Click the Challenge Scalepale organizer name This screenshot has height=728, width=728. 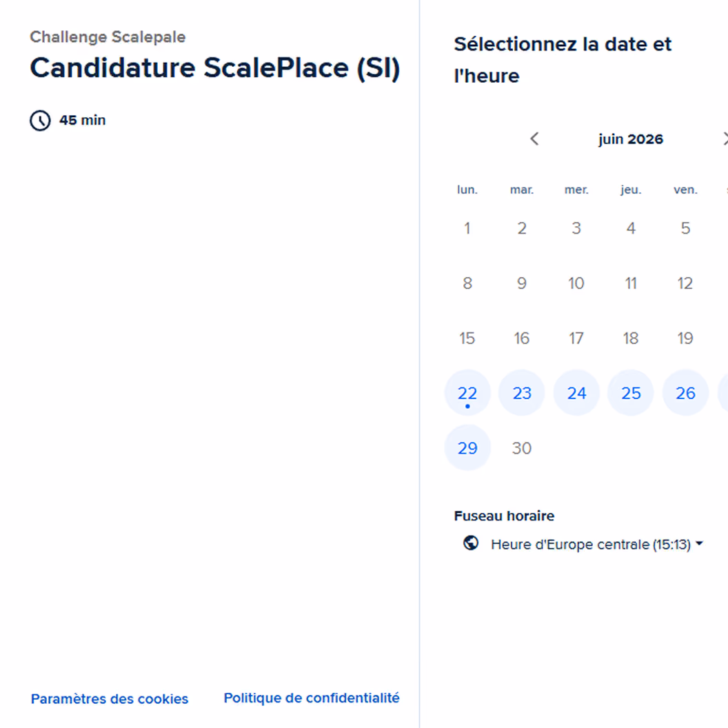(108, 37)
